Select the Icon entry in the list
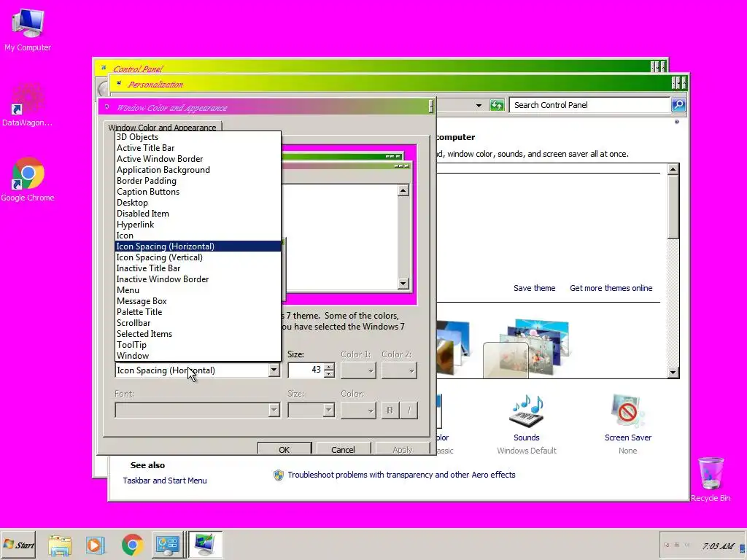The height and width of the screenshot is (560, 747). [x=198, y=236]
